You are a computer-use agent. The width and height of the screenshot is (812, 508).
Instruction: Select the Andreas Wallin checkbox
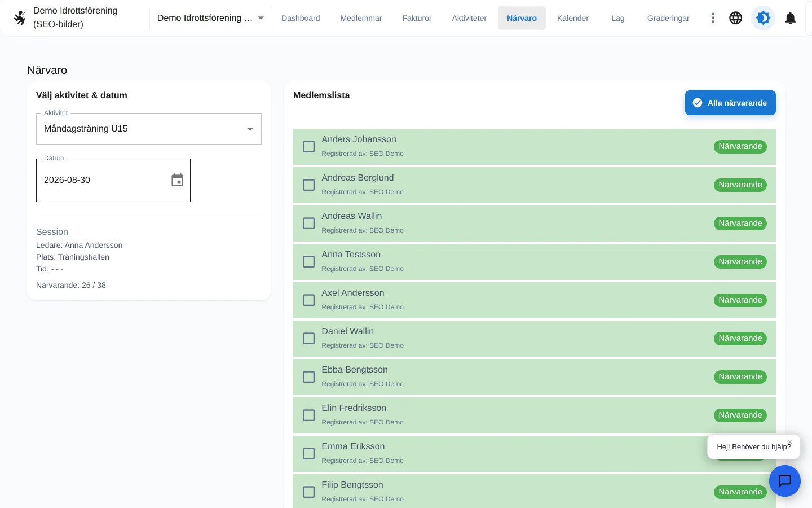click(x=309, y=224)
